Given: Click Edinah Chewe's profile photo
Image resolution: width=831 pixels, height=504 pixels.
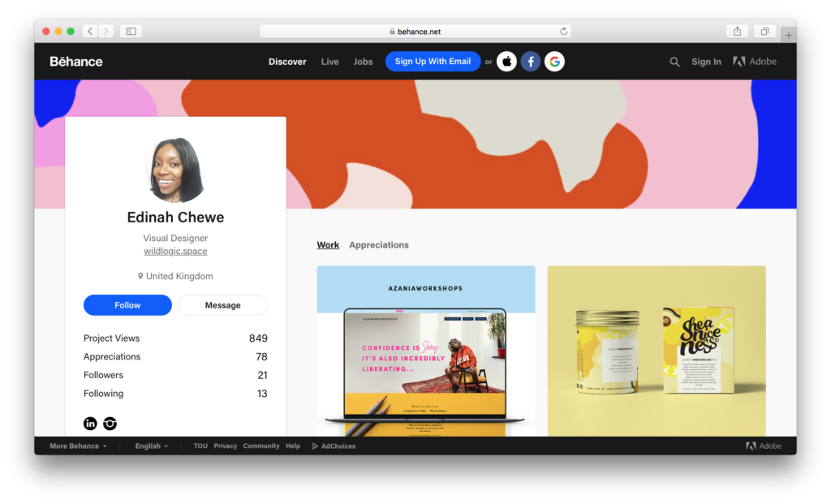Looking at the screenshot, I should pyautogui.click(x=175, y=170).
